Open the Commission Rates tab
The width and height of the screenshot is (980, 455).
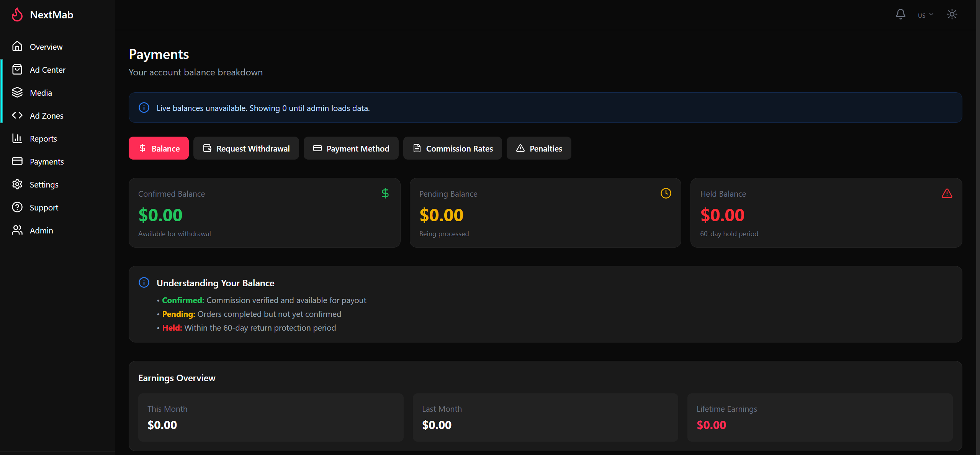[x=452, y=148]
